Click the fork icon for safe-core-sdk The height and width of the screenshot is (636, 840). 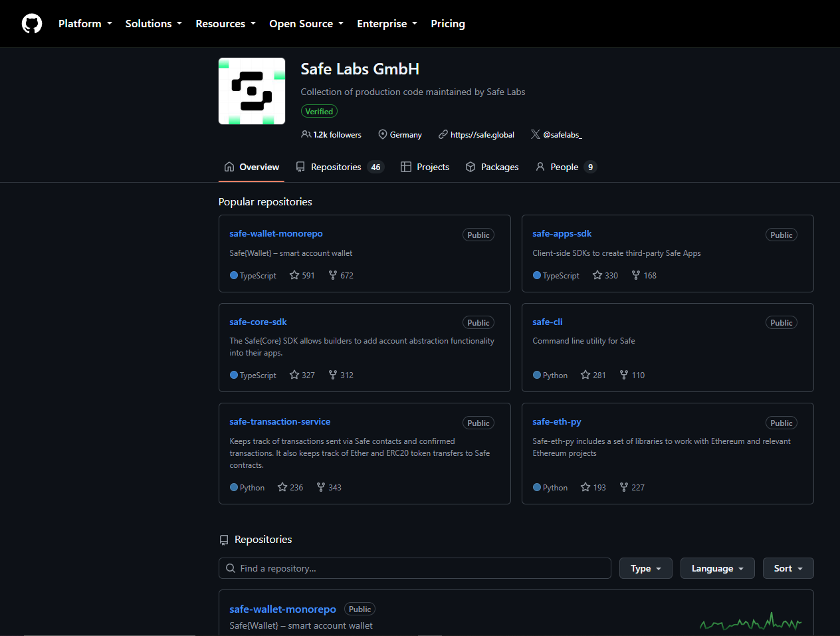point(333,375)
